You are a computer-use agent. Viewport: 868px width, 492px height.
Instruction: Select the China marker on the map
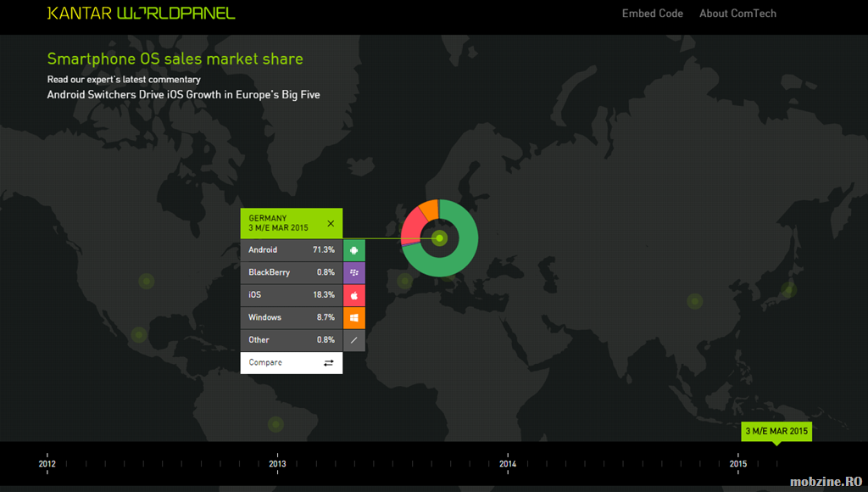(x=695, y=300)
